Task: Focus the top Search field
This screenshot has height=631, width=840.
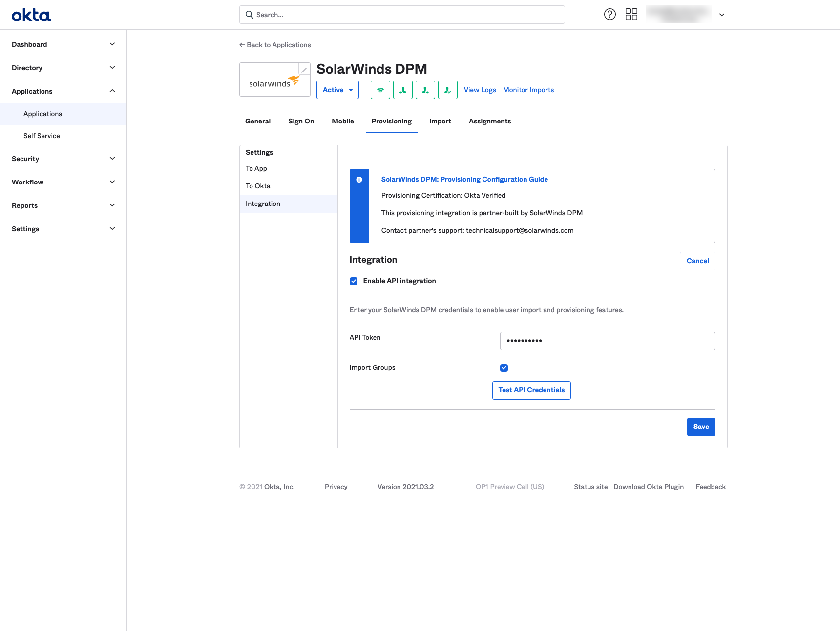Action: 402,15
